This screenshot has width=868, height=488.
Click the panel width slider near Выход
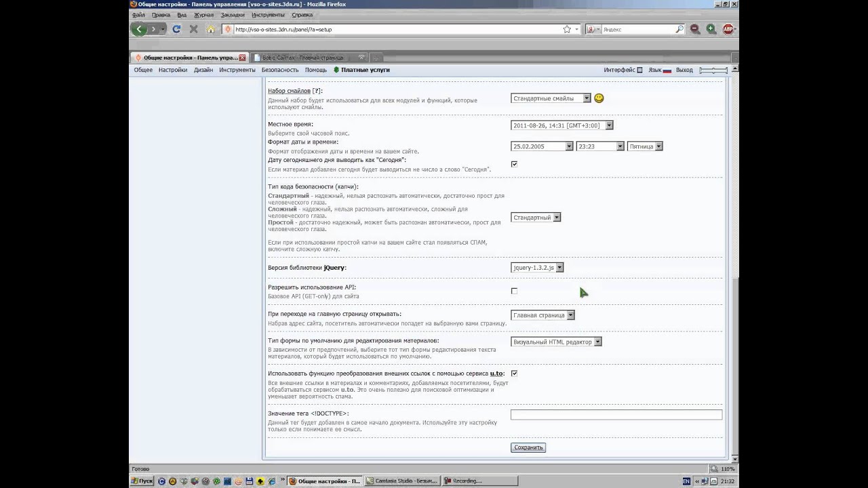pyautogui.click(x=714, y=70)
